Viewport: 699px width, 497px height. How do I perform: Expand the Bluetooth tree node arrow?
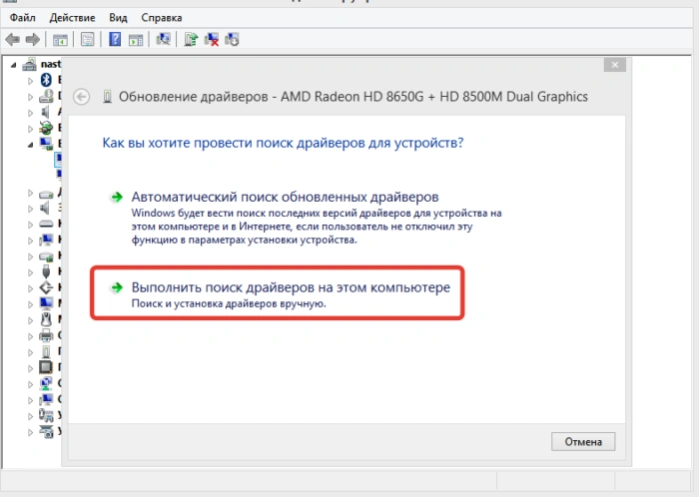(30, 81)
